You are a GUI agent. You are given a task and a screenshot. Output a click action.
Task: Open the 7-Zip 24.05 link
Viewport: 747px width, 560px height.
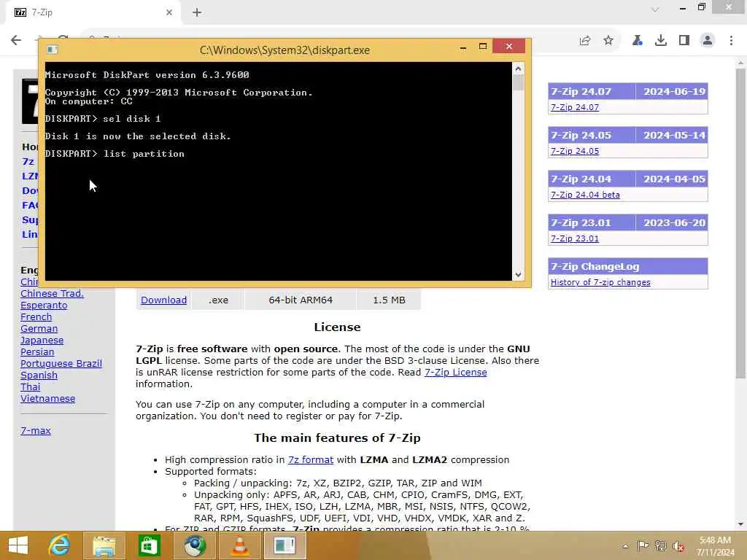click(x=575, y=151)
